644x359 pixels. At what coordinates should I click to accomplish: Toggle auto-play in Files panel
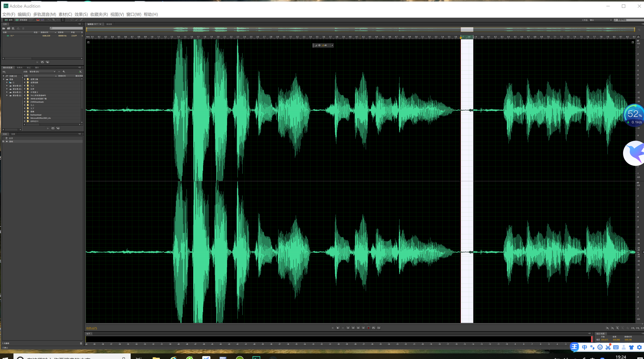click(48, 62)
